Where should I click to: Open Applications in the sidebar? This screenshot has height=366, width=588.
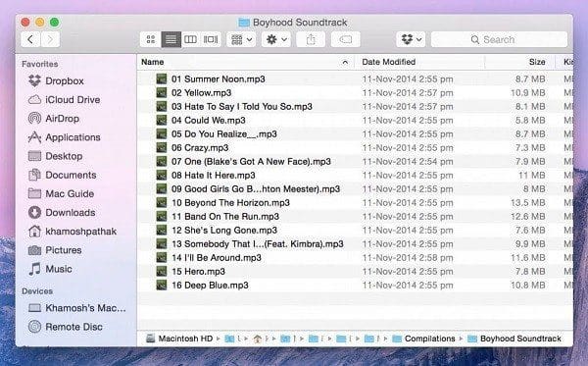(64, 137)
